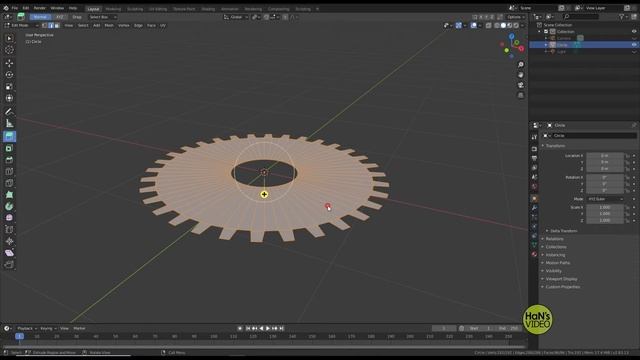This screenshot has height=360, width=640.
Task: Open rotation Mode XYZ Euler dropdown
Action: (605, 199)
